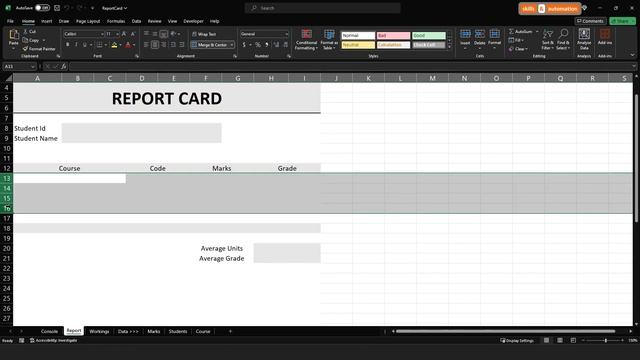Viewport: 640px width, 360px height.
Task: Apply the Bad cell style
Action: point(393,36)
